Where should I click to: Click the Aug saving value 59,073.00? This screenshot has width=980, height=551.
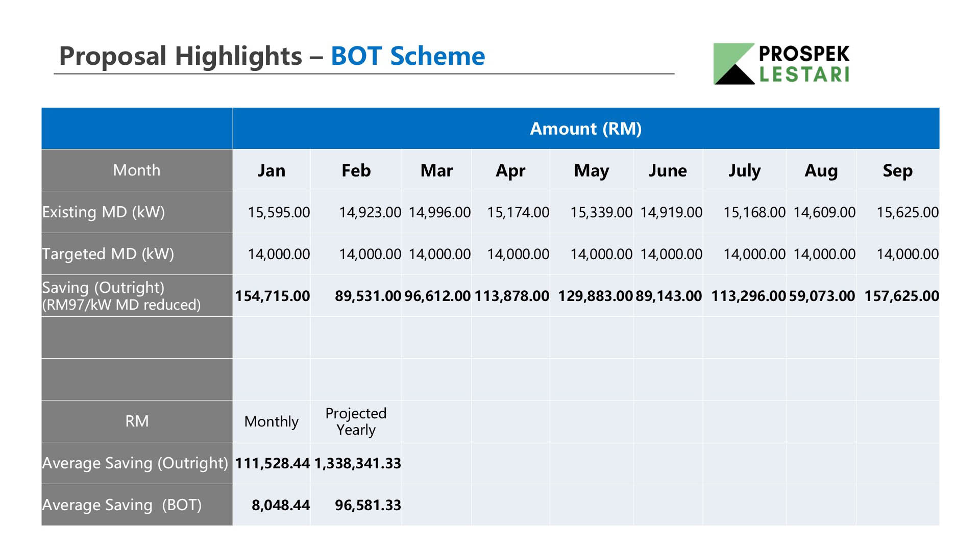pyautogui.click(x=822, y=296)
